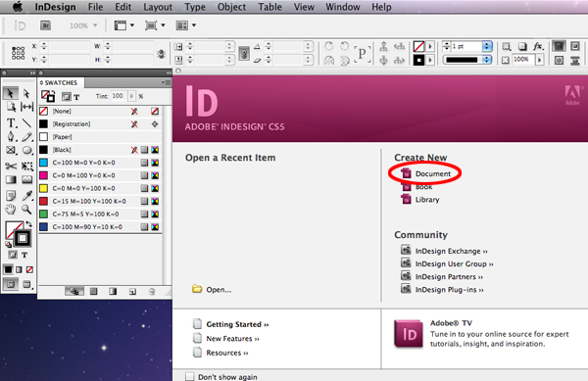Viewport: 588px width, 381px height.
Task: Select the Page tool
Action: click(x=11, y=107)
